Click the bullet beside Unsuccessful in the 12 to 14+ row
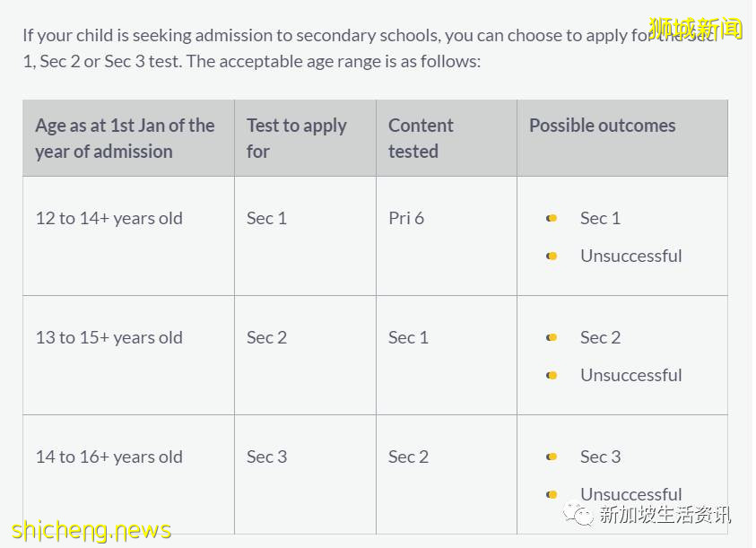 point(552,257)
